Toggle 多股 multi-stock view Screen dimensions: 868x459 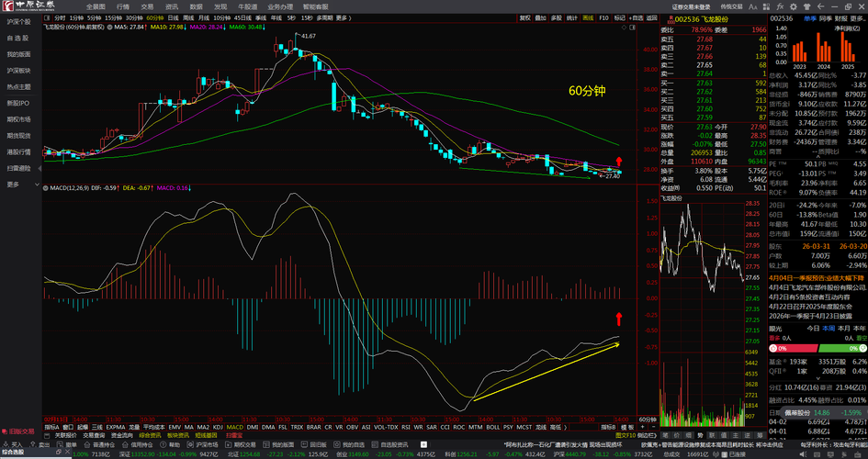[557, 18]
